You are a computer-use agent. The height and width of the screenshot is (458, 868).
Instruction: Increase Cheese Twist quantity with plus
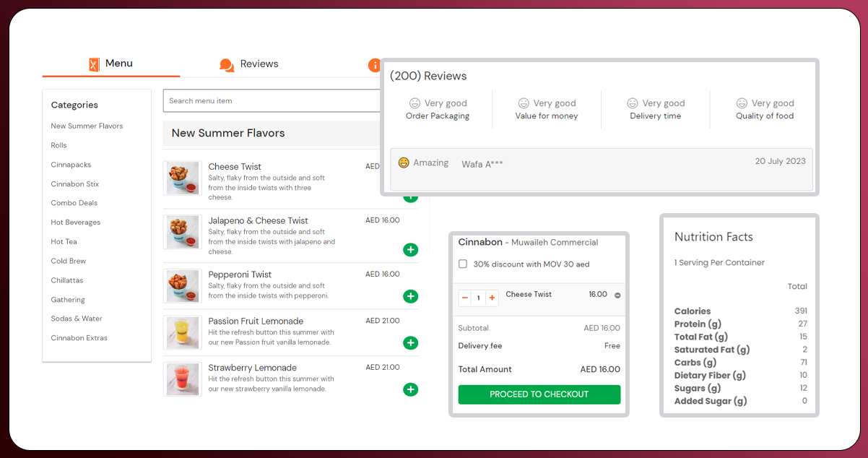click(492, 298)
